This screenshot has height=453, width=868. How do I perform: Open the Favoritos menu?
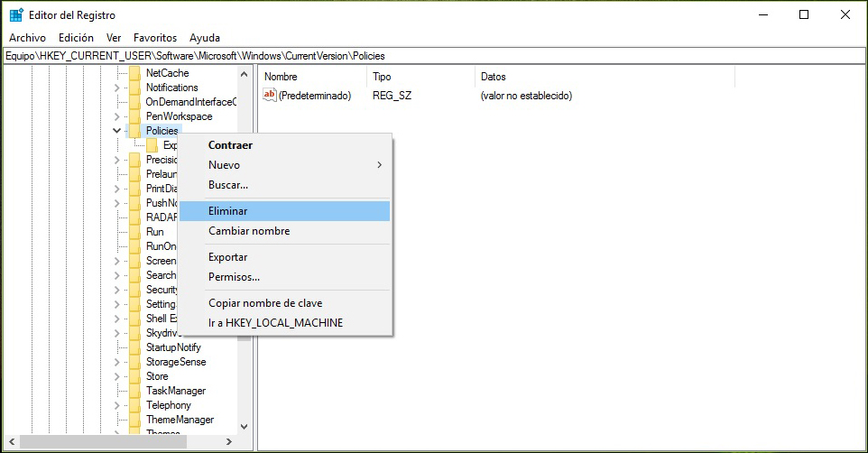pyautogui.click(x=155, y=38)
